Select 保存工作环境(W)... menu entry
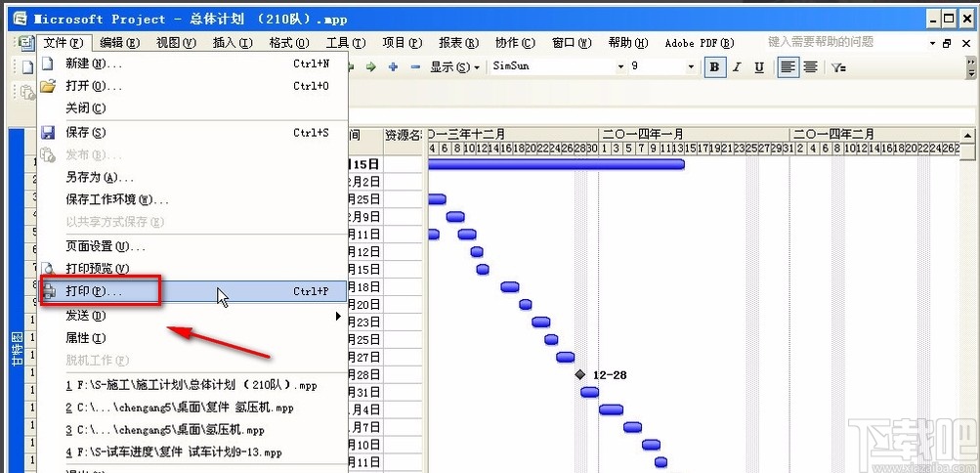Screen dimensions: 980x473 pyautogui.click(x=192, y=200)
